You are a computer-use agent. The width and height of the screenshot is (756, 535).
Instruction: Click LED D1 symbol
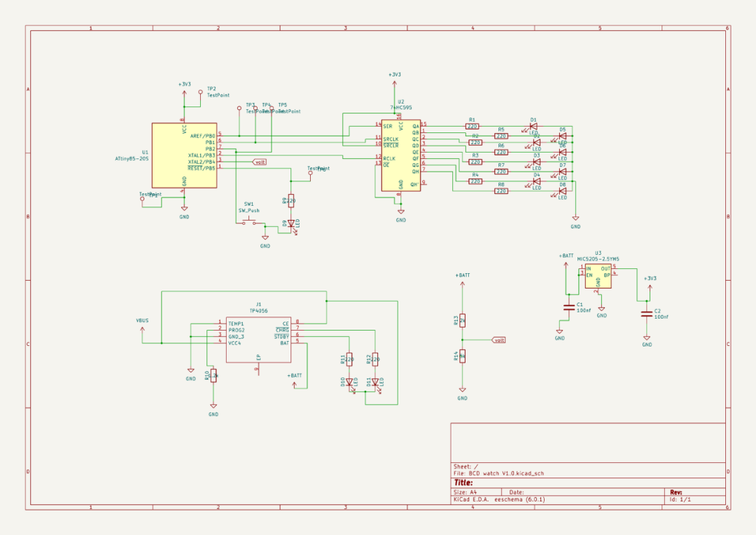(533, 126)
